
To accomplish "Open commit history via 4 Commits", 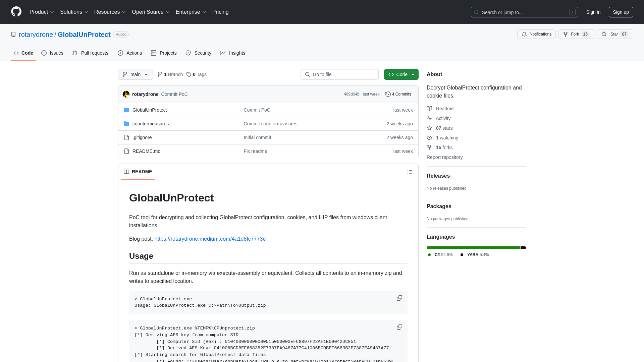I will tap(398, 94).
